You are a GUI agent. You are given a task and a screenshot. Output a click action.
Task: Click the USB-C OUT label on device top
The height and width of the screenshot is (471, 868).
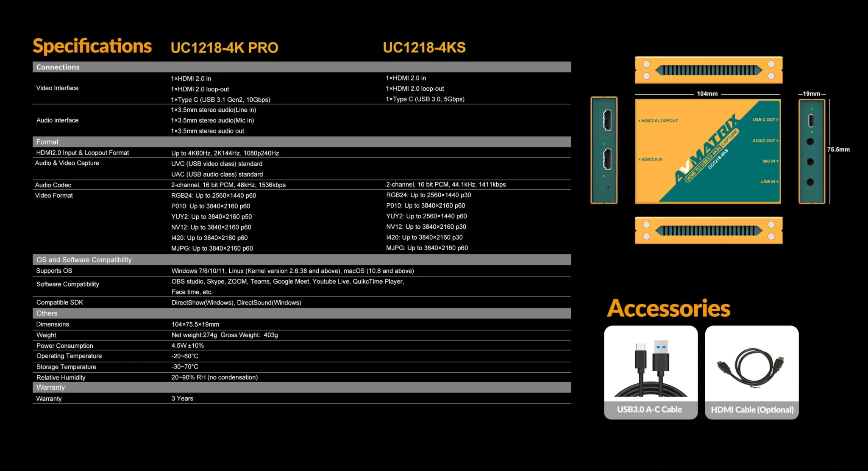pos(765,120)
